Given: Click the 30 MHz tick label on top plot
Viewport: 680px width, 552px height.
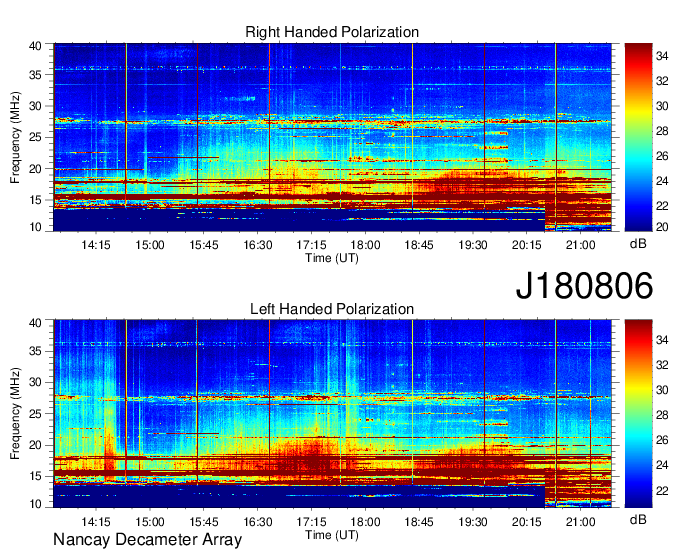Looking at the screenshot, I should pyautogui.click(x=35, y=106).
